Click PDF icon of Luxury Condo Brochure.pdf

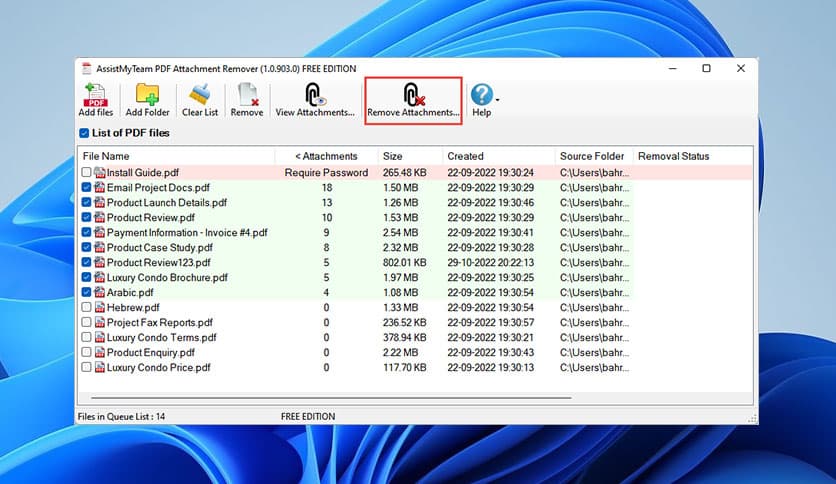(100, 277)
